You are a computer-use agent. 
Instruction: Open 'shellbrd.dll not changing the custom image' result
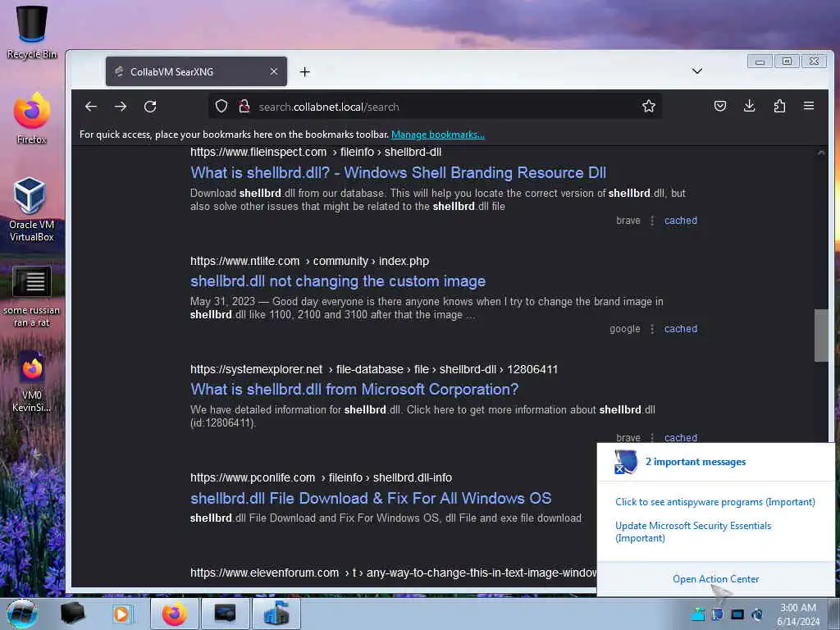[338, 281]
